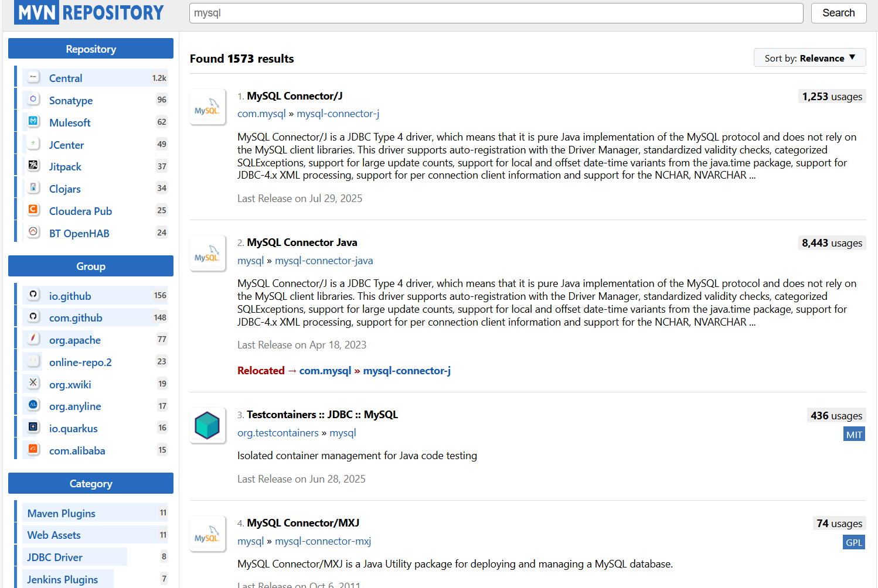Viewport: 878px width, 588px height.
Task: Click the GPL license badge
Action: (854, 542)
